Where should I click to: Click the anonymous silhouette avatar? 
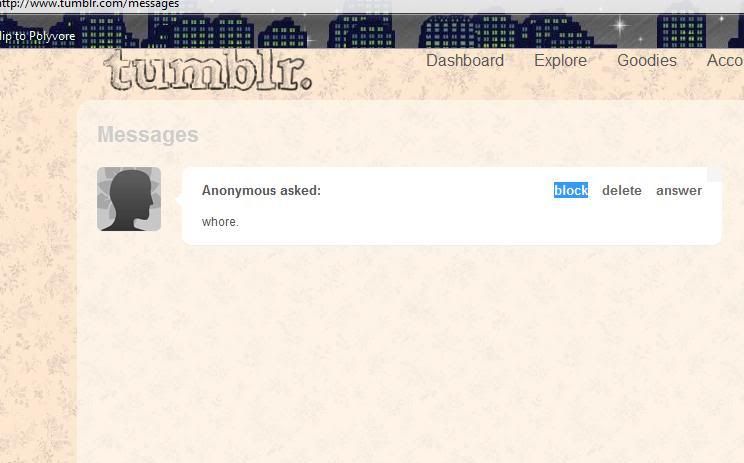point(129,199)
